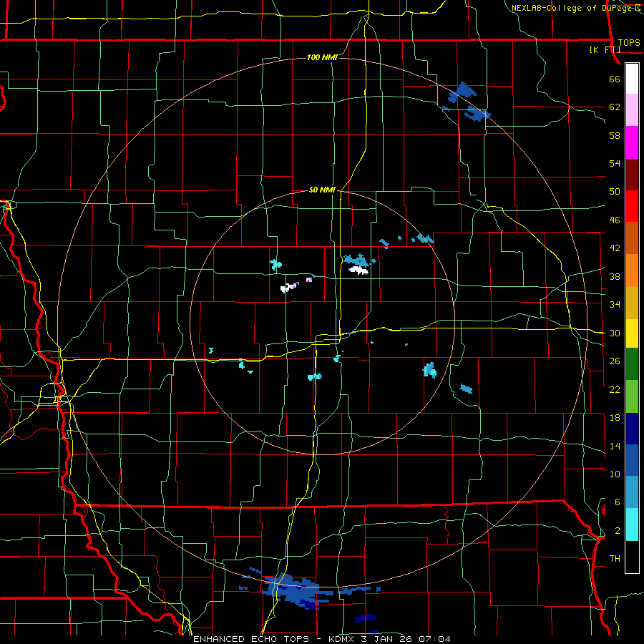Click the small pink echo north of center
The image size is (644, 644).
pyautogui.click(x=309, y=280)
